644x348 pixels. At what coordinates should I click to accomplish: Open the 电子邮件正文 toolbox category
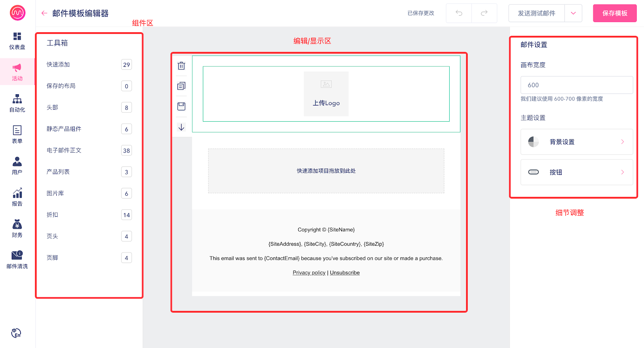89,150
